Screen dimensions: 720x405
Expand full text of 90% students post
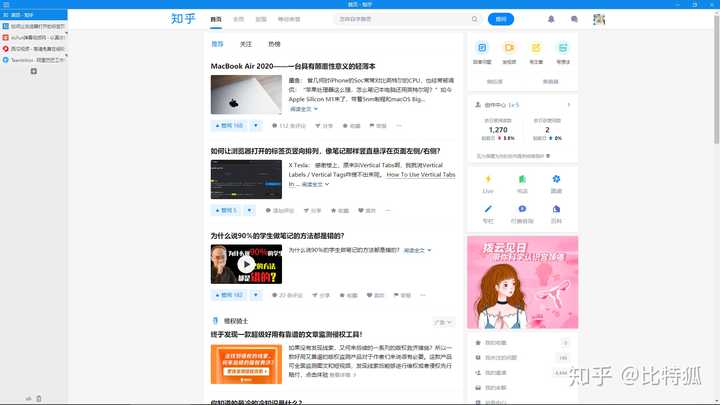pyautogui.click(x=417, y=251)
